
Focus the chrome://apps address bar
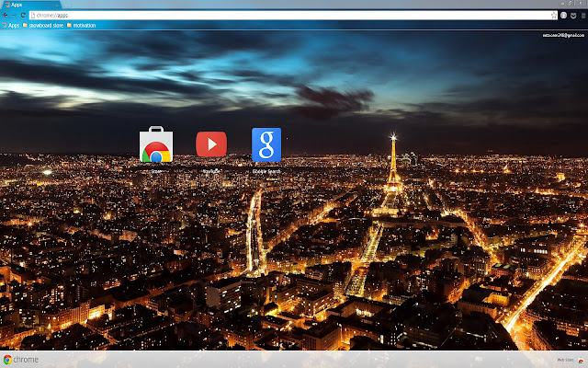[292, 16]
